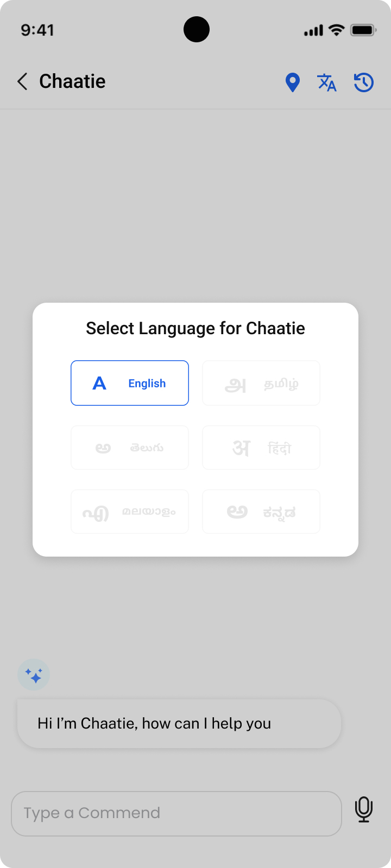Choose the Kannada language option
Image resolution: width=391 pixels, height=868 pixels.
tap(261, 512)
